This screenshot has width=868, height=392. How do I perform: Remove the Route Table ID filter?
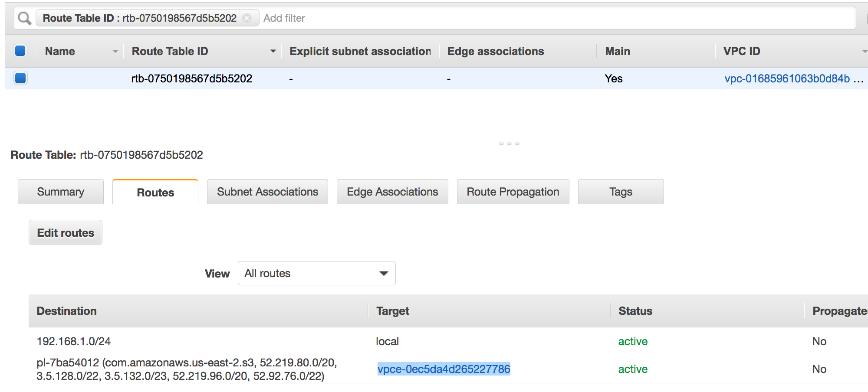(247, 18)
